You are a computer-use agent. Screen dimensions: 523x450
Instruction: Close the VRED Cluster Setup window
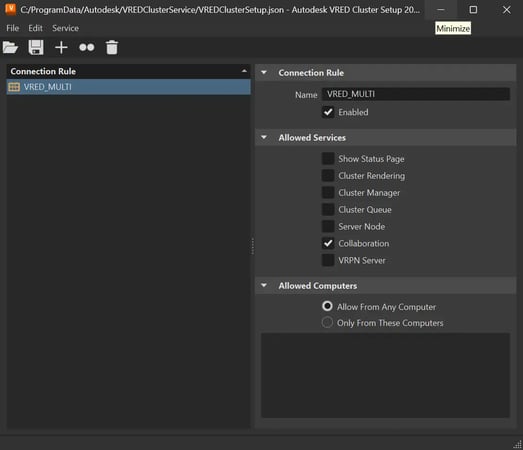[x=506, y=10]
